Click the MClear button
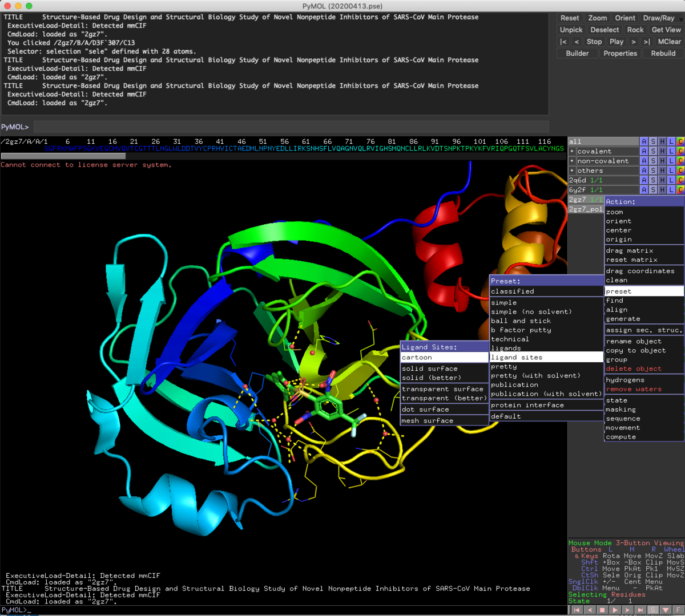This screenshot has width=685, height=616. [x=669, y=42]
